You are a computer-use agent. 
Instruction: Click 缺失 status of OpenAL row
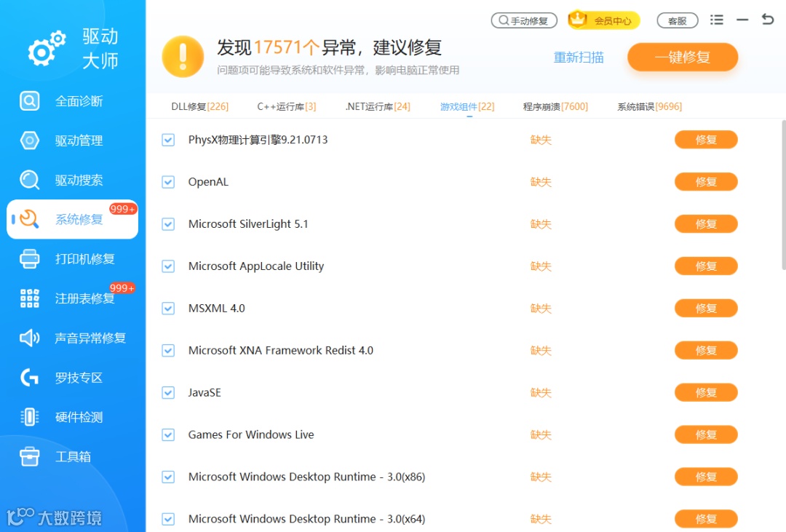(x=541, y=182)
